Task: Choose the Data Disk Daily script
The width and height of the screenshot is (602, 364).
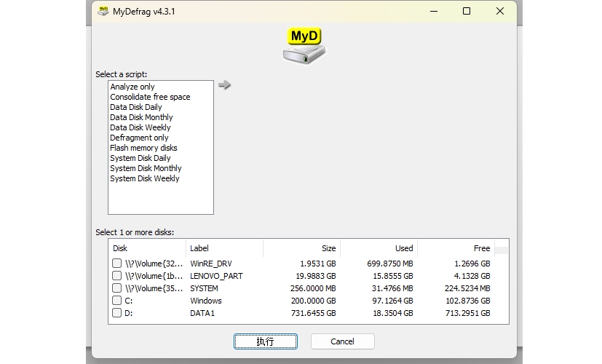Action: click(136, 107)
